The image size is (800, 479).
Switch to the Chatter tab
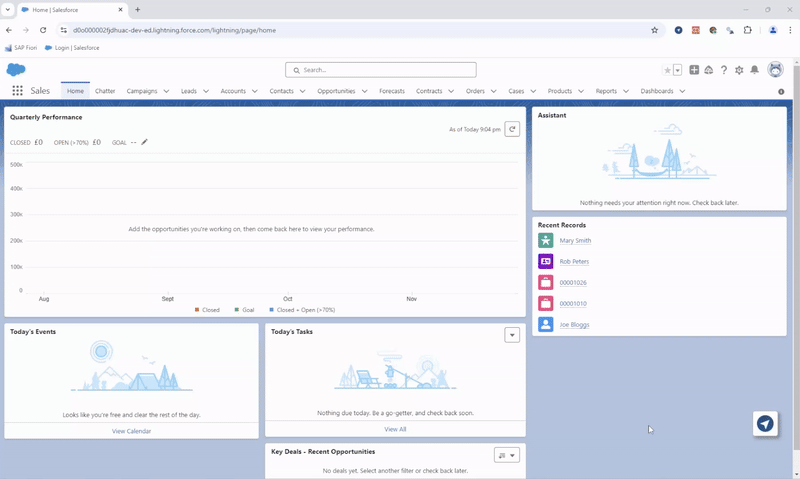point(105,91)
